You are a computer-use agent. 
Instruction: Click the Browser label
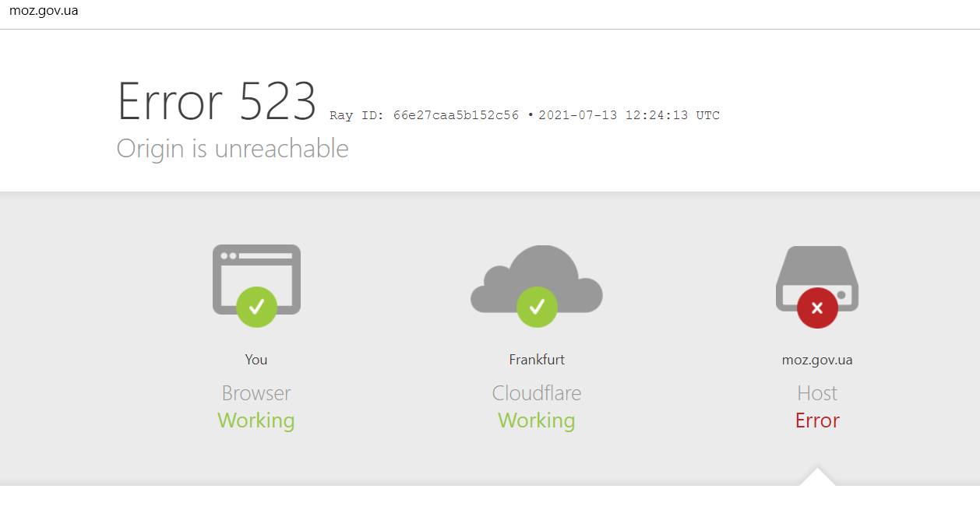coord(256,393)
